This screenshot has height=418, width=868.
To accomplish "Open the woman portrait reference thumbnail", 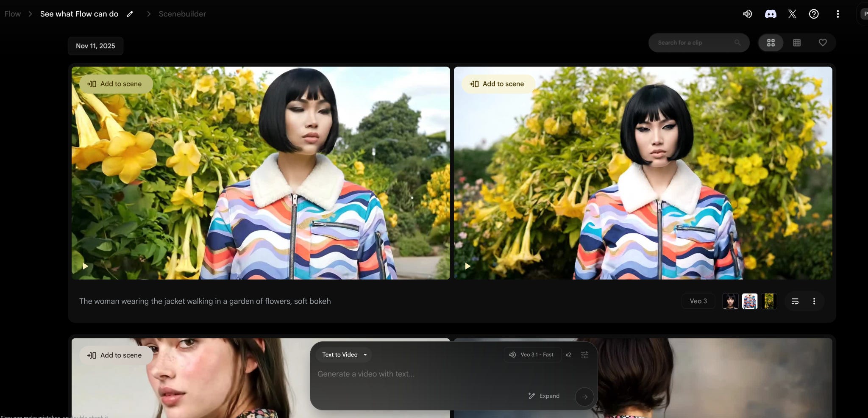I will [x=730, y=301].
